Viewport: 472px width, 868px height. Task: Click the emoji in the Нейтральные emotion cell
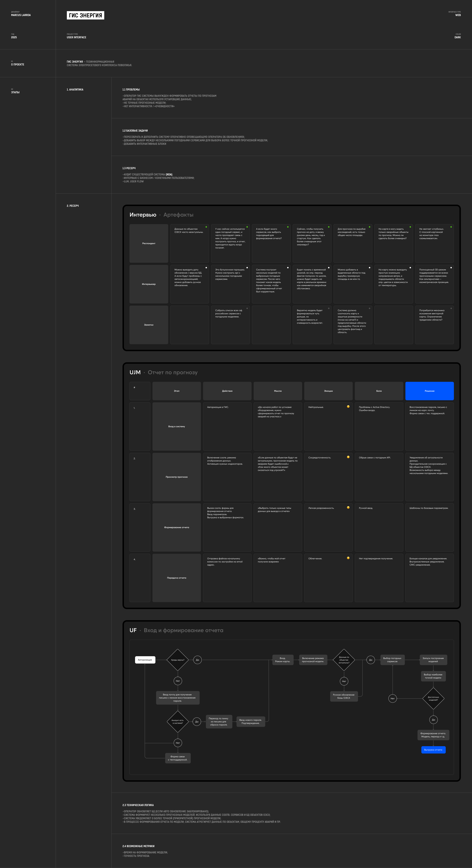348,406
